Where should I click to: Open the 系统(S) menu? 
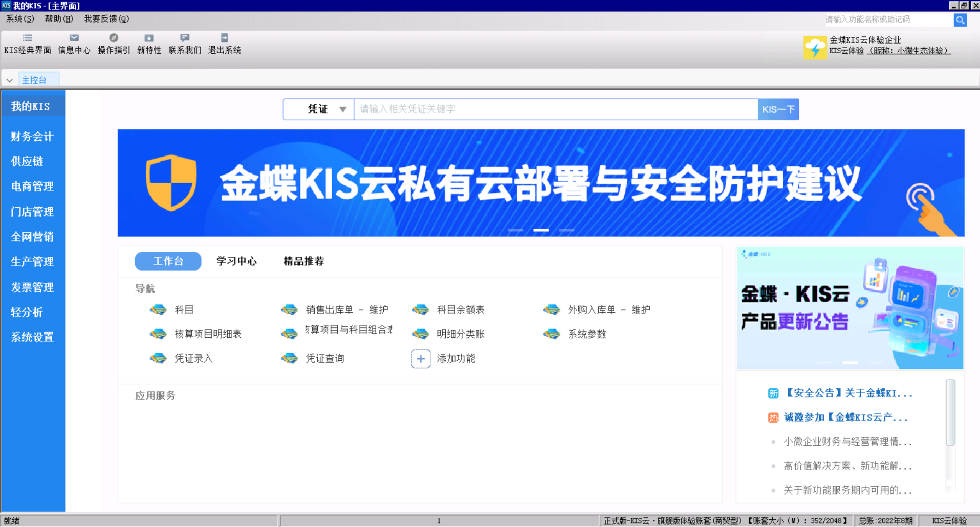pyautogui.click(x=20, y=19)
